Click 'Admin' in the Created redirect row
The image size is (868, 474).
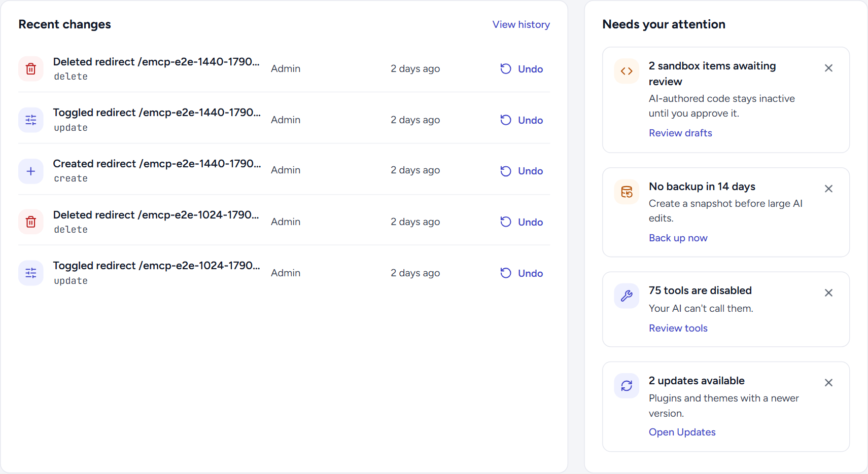pyautogui.click(x=286, y=170)
